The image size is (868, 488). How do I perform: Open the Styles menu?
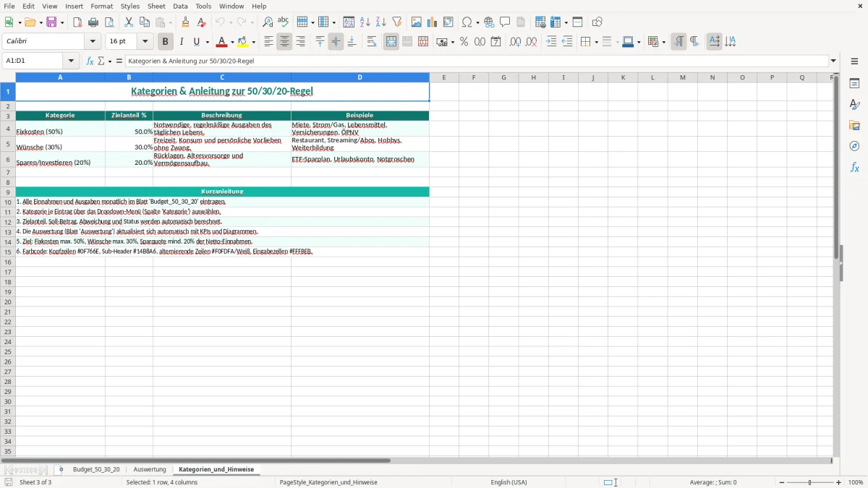[x=130, y=6]
